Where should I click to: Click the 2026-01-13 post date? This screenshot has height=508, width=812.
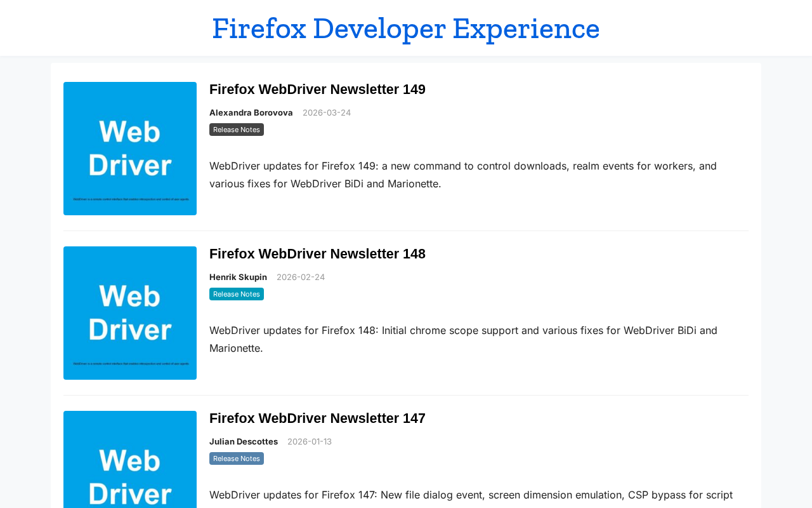[x=310, y=441]
